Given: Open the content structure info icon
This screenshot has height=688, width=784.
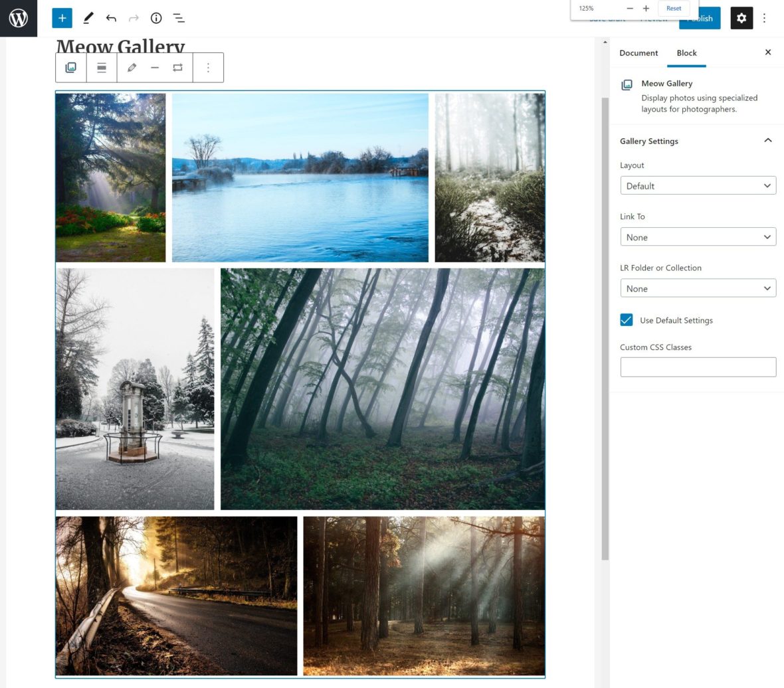Looking at the screenshot, I should click(x=156, y=18).
